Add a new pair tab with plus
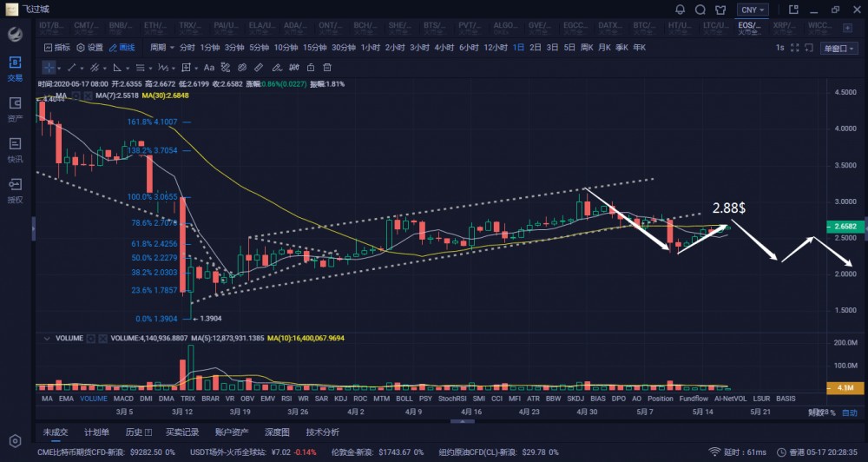Image resolution: width=868 pixels, height=462 pixels. pos(846,26)
